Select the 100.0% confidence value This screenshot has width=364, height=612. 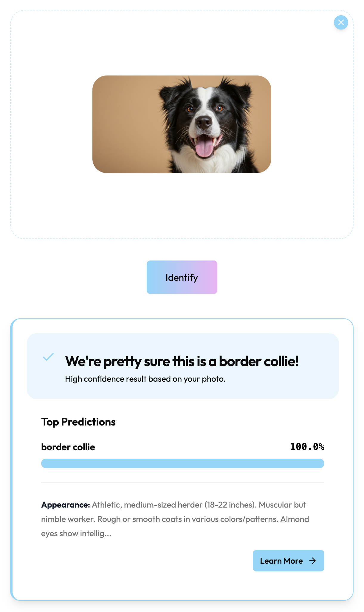(x=307, y=447)
